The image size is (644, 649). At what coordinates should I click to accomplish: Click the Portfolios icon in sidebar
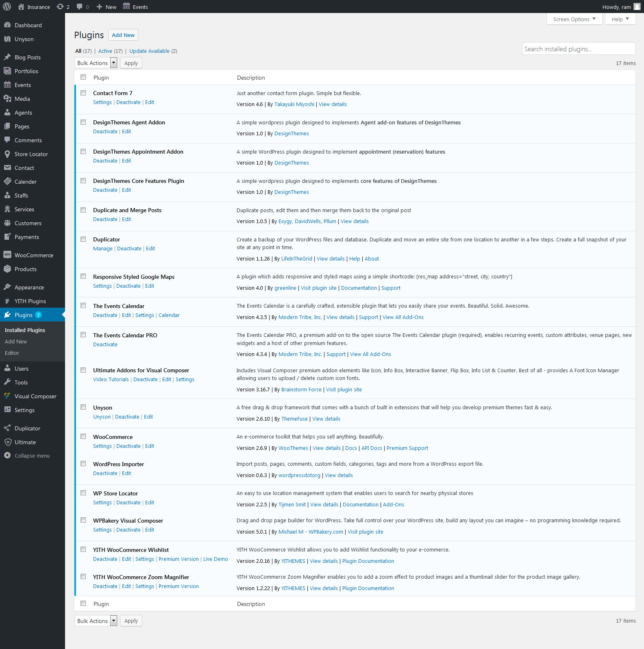coord(7,71)
